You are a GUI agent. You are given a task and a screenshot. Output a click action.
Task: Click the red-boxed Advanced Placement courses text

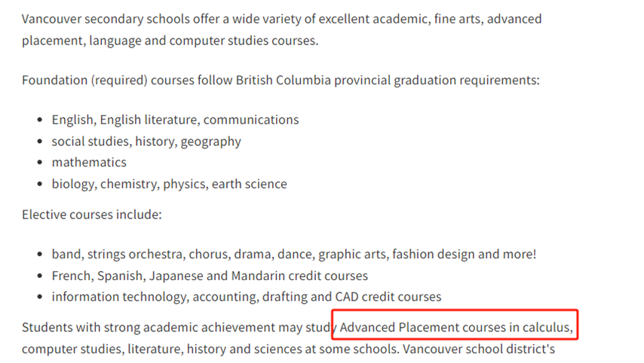point(455,328)
